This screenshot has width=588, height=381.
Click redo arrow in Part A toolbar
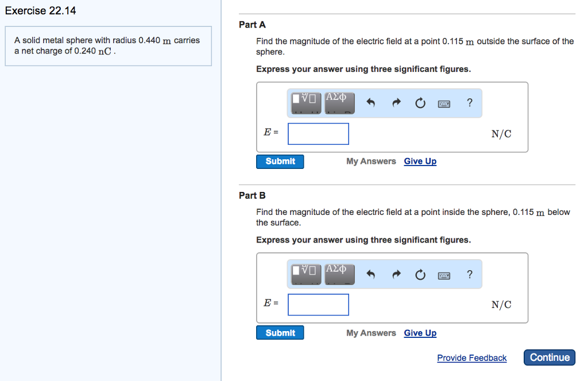click(x=396, y=103)
